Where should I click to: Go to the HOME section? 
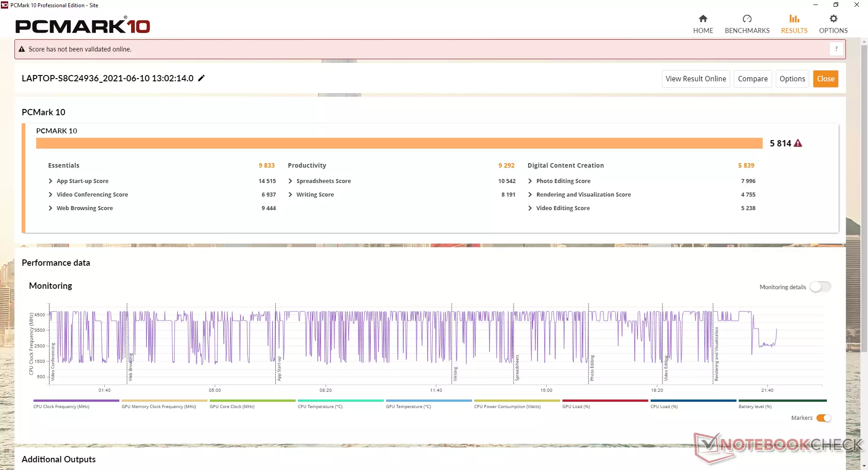click(x=703, y=24)
